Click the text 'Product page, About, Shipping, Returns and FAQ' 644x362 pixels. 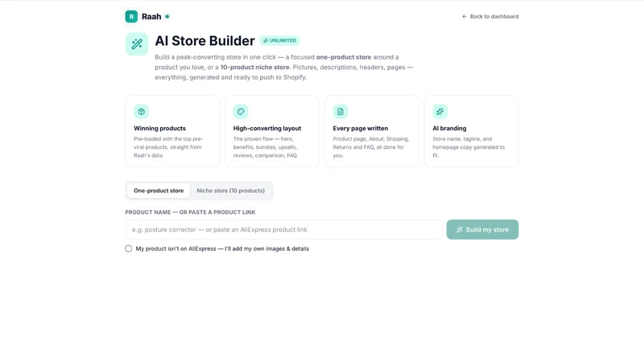[371, 143]
